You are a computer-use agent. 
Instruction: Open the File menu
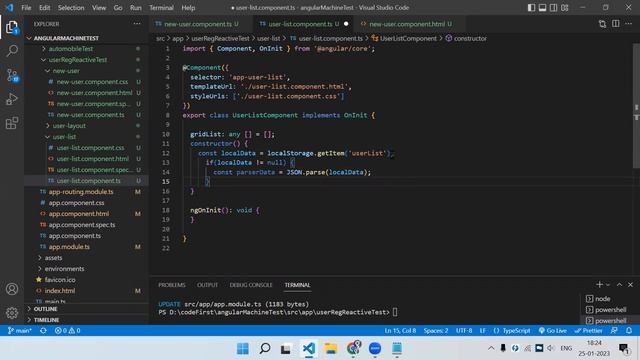click(x=26, y=8)
